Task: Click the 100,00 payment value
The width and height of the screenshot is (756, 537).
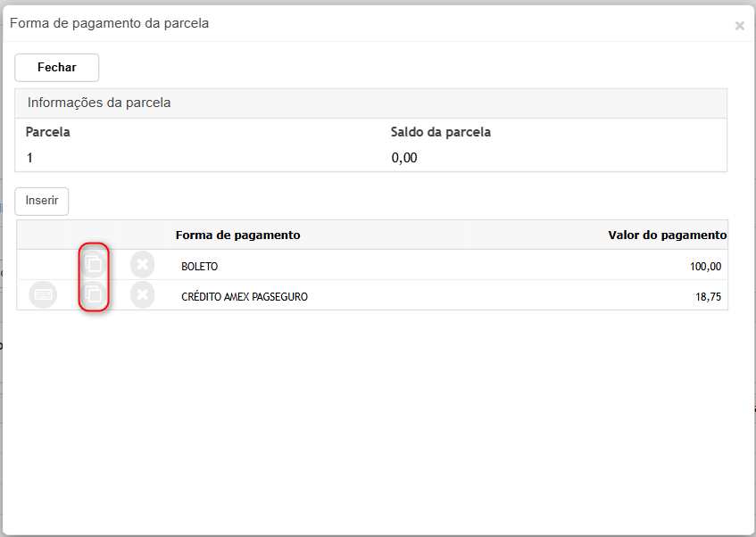Action: tap(705, 267)
